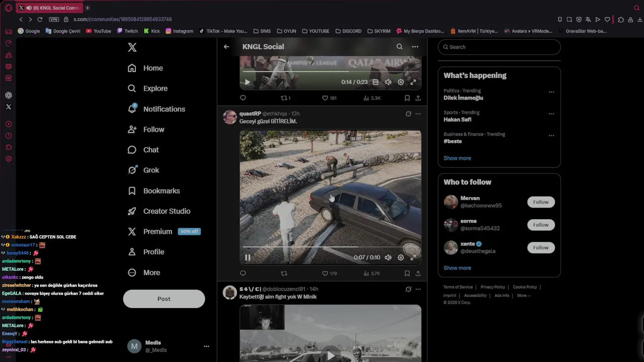Like the post with 181 likes

(329, 98)
